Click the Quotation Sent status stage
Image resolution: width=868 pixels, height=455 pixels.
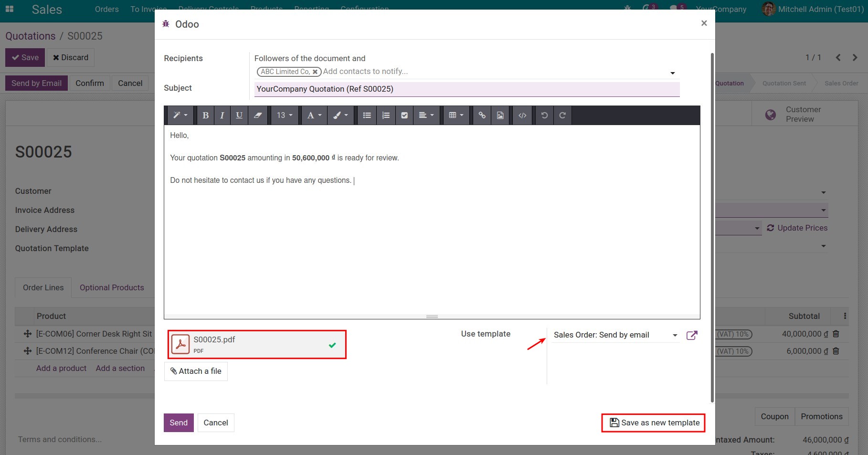pyautogui.click(x=784, y=83)
